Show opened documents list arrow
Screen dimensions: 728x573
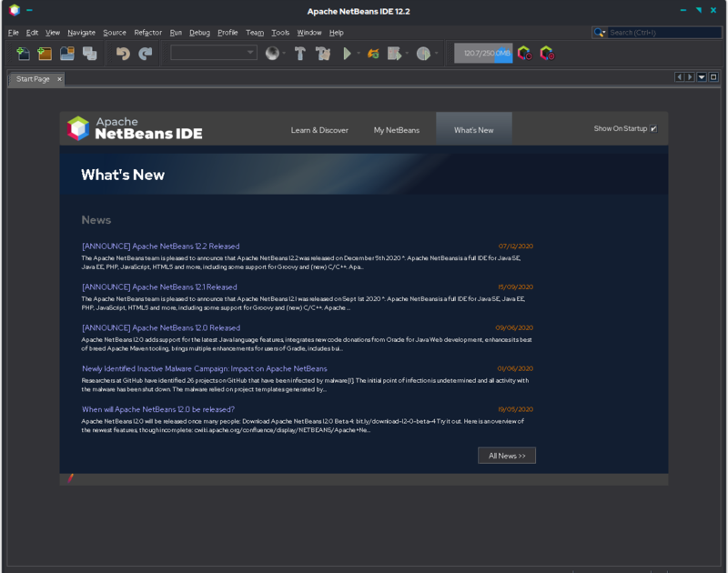pyautogui.click(x=702, y=77)
